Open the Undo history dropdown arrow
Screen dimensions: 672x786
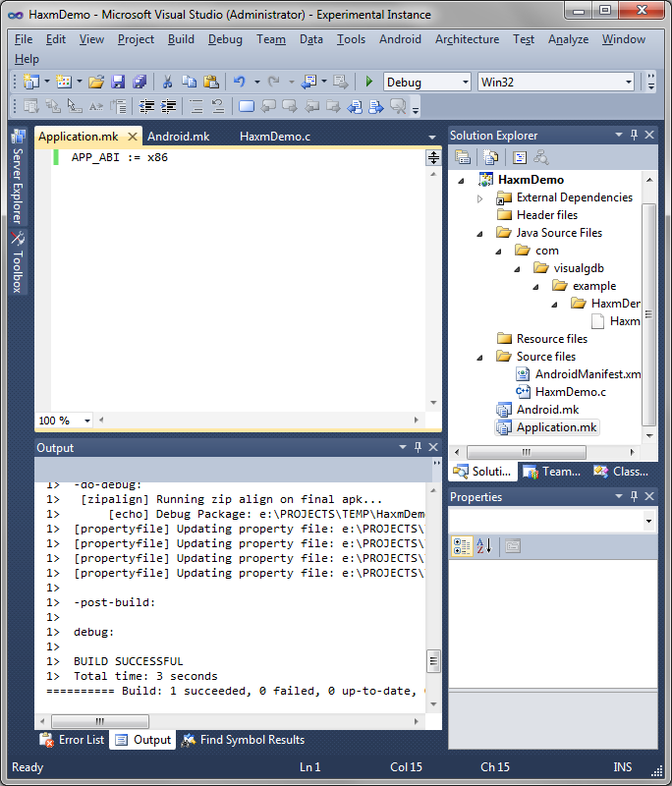coord(257,82)
